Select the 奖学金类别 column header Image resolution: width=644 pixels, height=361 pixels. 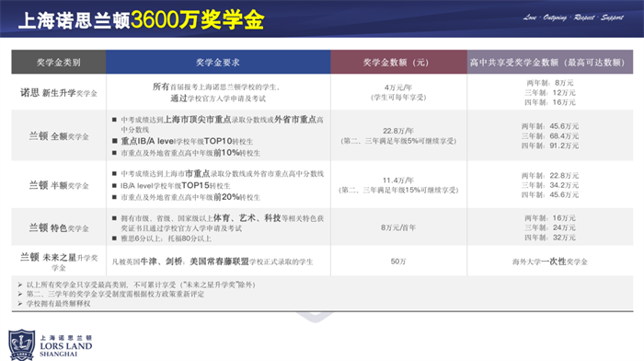59,62
